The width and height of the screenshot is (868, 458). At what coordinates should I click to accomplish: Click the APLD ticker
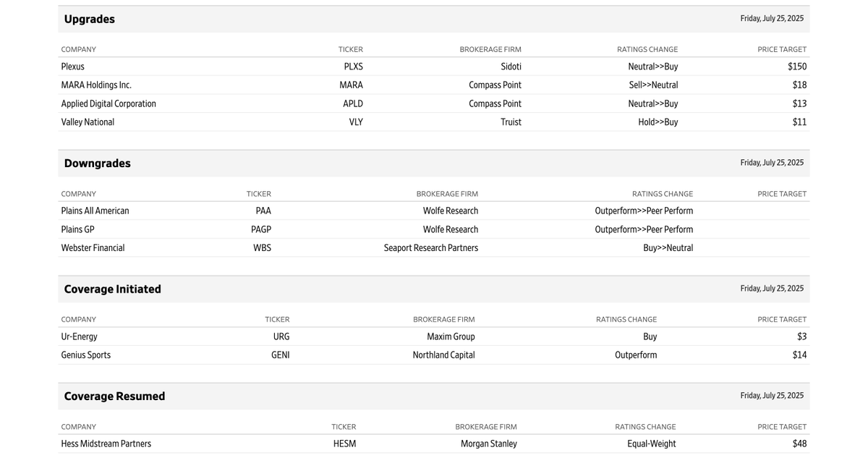point(353,104)
